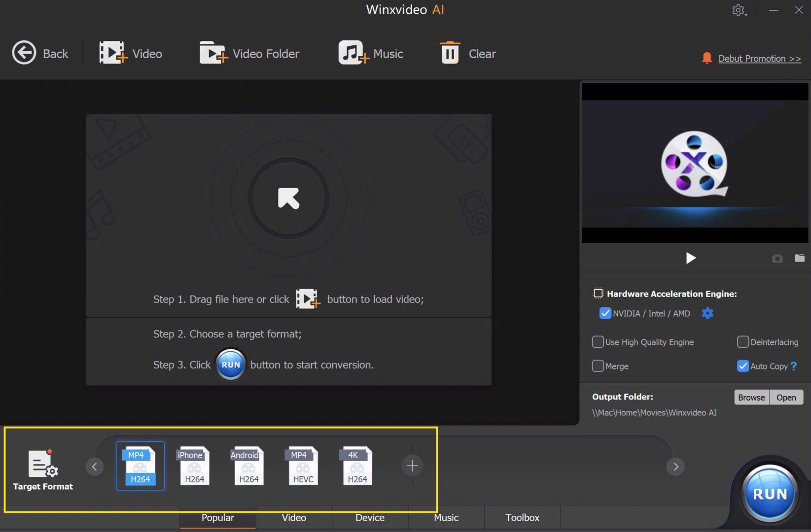Open the Debut Promotion link
The height and width of the screenshot is (532, 811).
click(x=759, y=58)
